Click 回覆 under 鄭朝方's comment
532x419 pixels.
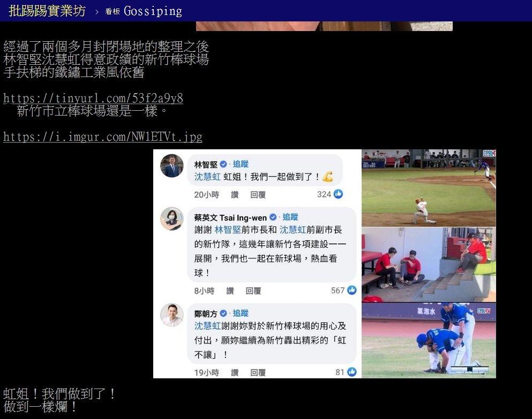258,372
